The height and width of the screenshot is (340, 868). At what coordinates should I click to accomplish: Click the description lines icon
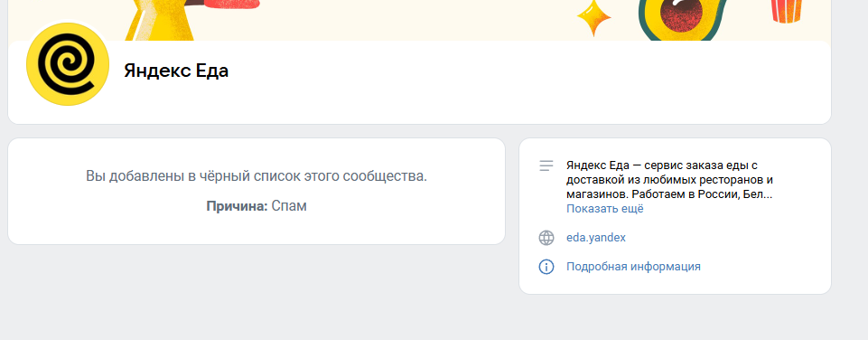pos(546,165)
